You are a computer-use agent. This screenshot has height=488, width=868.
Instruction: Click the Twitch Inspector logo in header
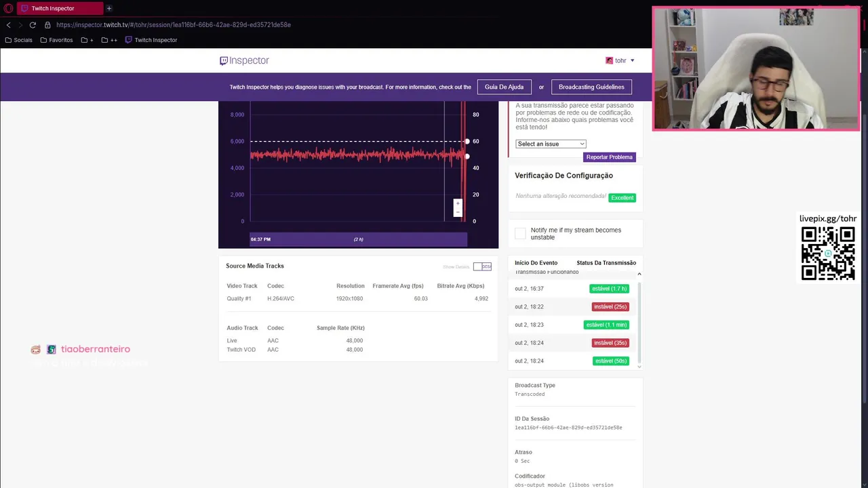244,60
